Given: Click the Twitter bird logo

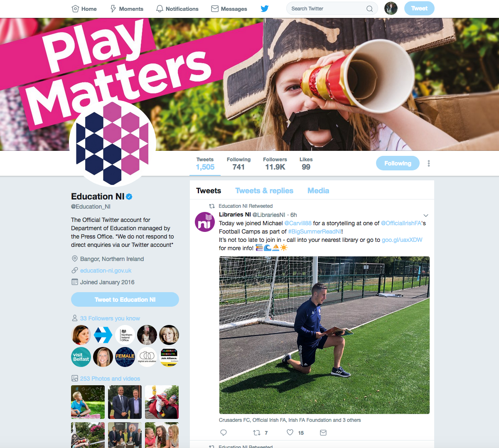Looking at the screenshot, I should pos(265,8).
